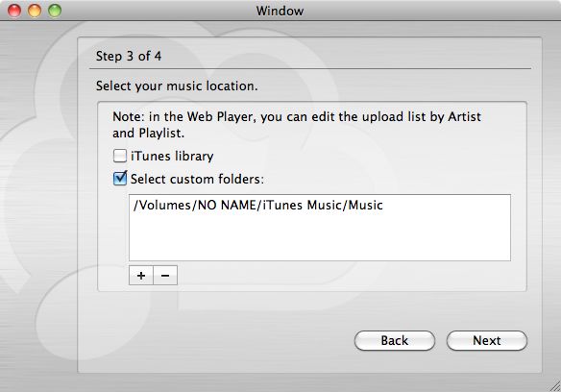Click the "Select custom folders:" label text

point(197,179)
